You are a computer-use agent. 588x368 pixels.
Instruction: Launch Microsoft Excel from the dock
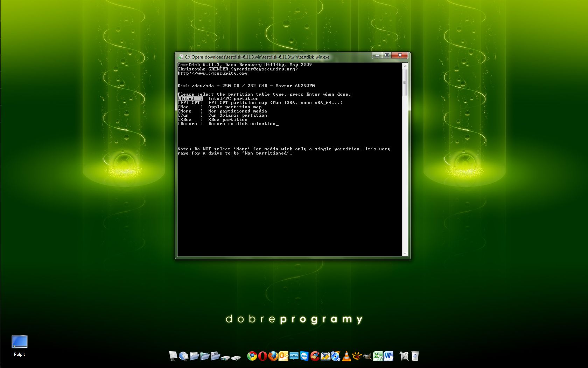click(378, 356)
